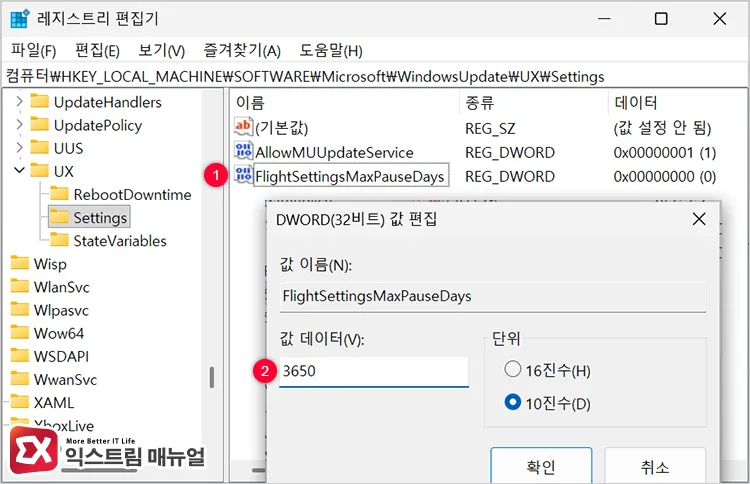Click the registry path address bar
This screenshot has height=484, width=750.
tap(375, 77)
